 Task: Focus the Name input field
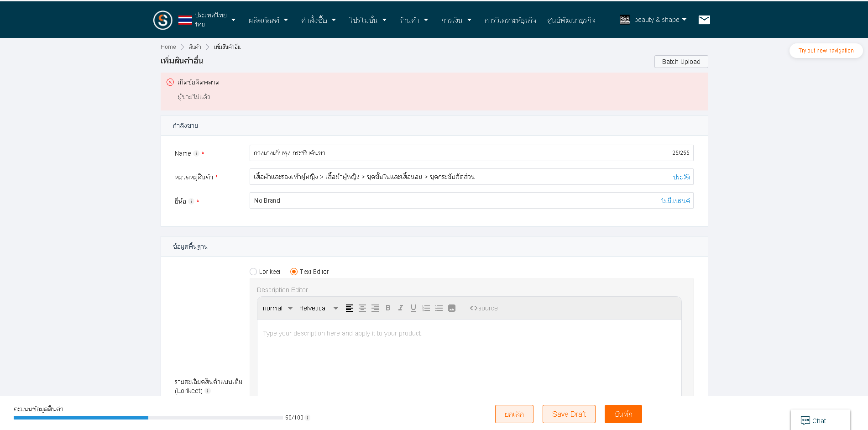(x=471, y=153)
